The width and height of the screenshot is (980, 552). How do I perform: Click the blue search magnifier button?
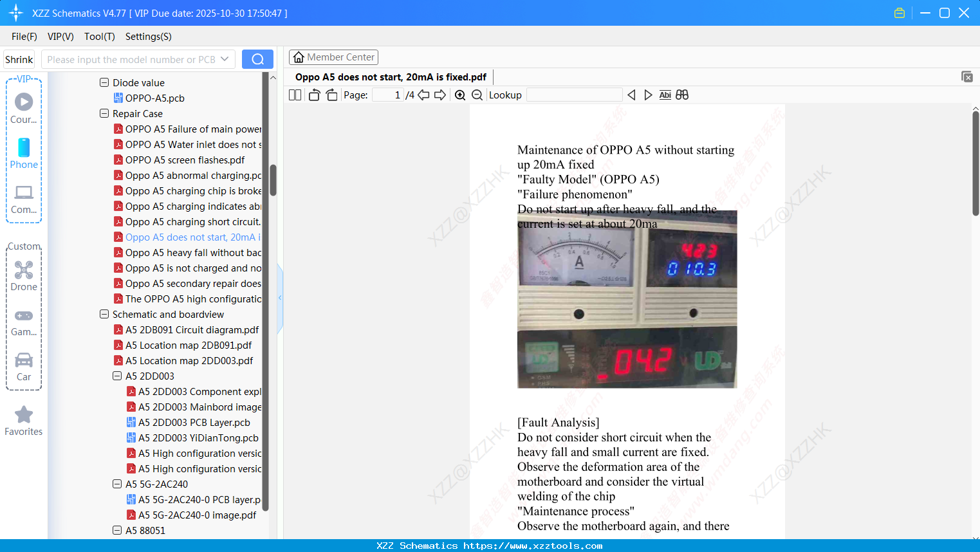point(257,59)
